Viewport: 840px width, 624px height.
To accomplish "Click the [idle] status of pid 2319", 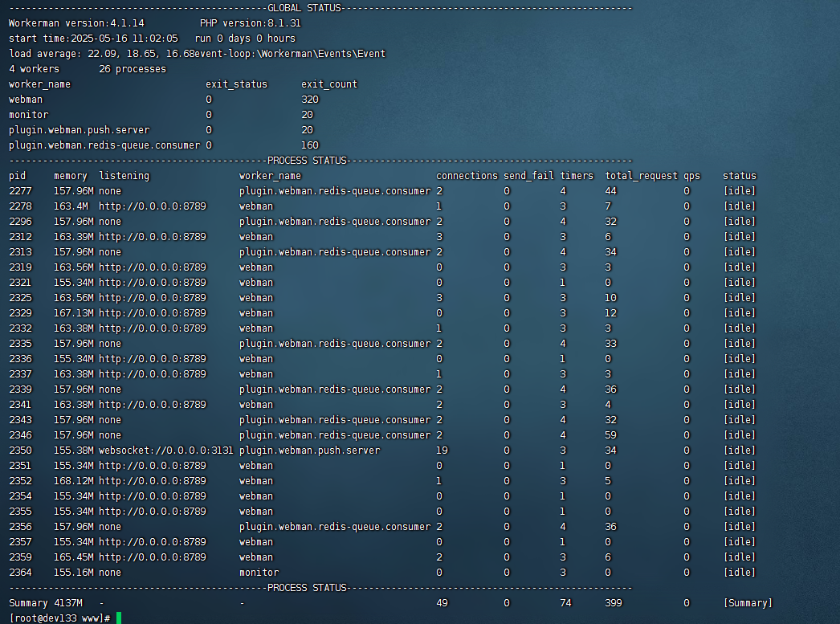I will point(740,267).
